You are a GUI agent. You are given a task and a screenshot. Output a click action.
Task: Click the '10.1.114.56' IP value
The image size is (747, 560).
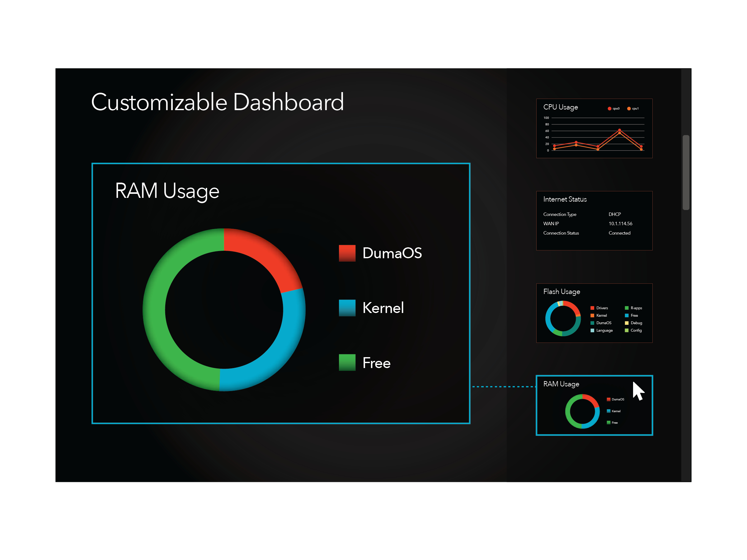pyautogui.click(x=620, y=223)
